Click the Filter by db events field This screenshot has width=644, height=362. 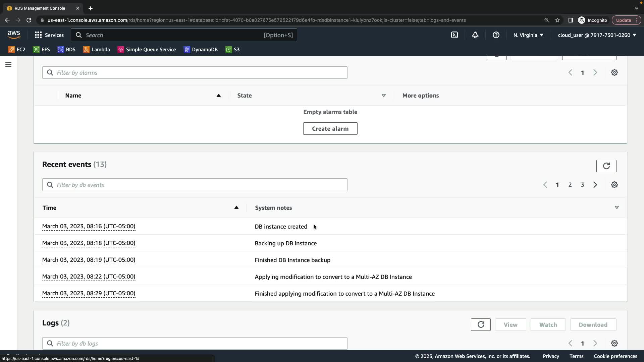195,185
